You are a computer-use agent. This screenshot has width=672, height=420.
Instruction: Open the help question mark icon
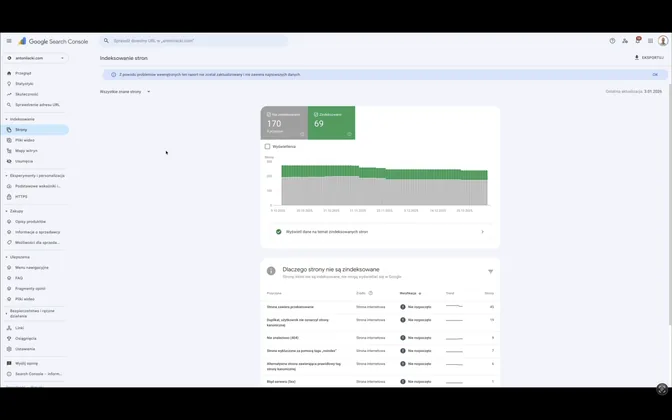click(612, 41)
